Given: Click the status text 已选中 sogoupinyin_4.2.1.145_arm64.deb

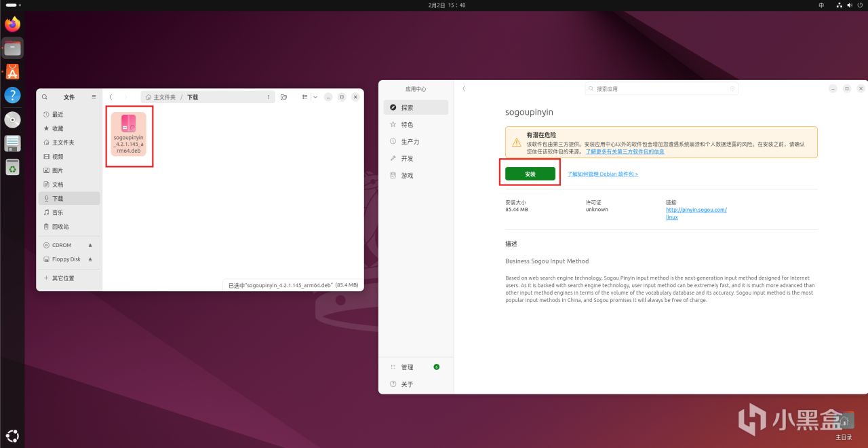Looking at the screenshot, I should click(x=292, y=286).
